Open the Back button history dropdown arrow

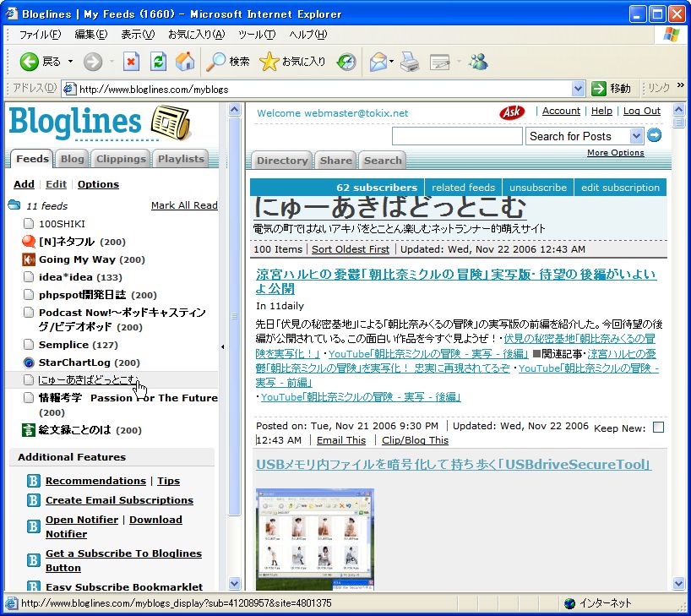[70, 62]
